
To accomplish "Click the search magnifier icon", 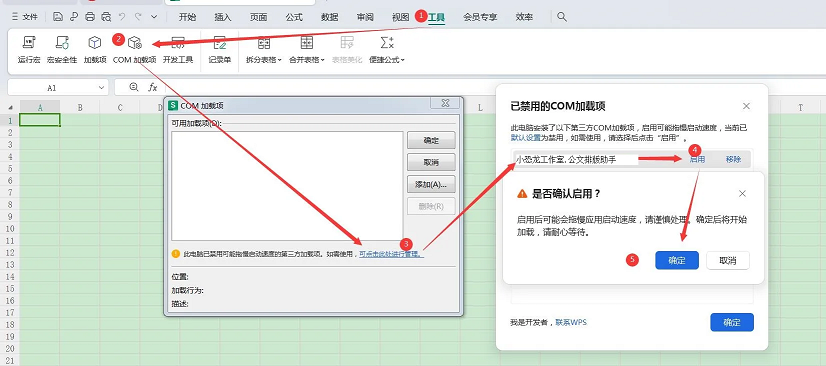I will (x=562, y=17).
